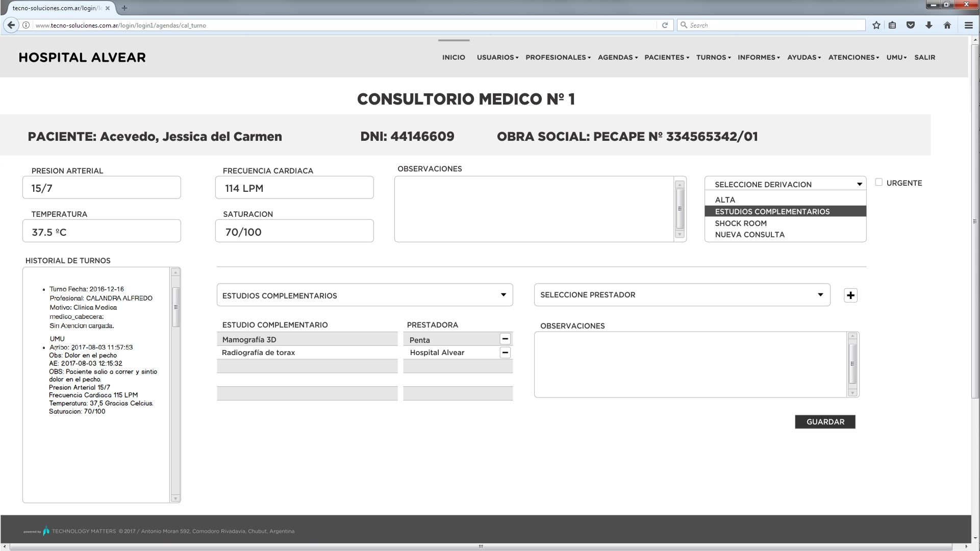Click the PRESION ARTERIAL field
The image size is (980, 551).
(102, 187)
